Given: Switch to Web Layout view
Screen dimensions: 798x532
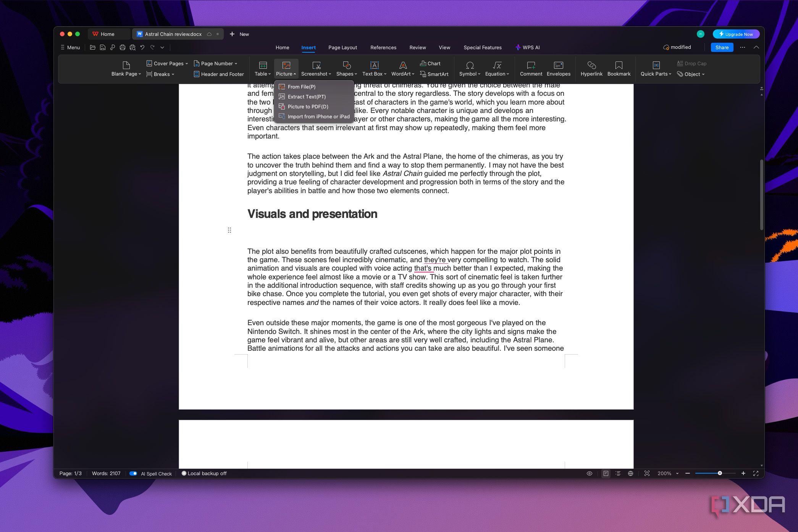Looking at the screenshot, I should 630,473.
